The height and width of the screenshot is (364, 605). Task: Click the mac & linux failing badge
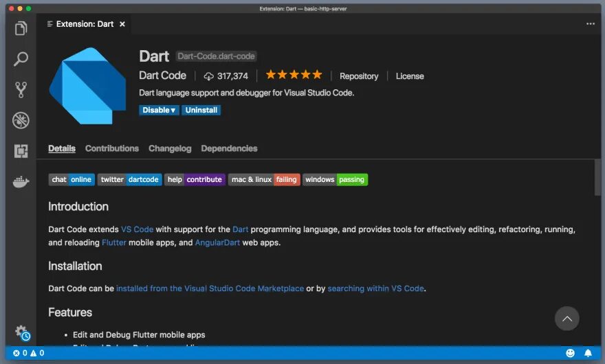tap(264, 180)
